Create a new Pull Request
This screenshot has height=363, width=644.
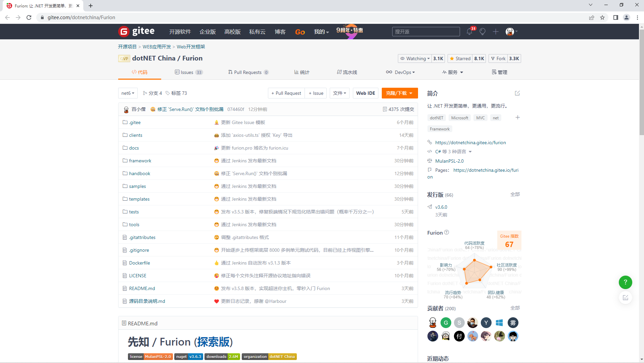click(x=286, y=93)
